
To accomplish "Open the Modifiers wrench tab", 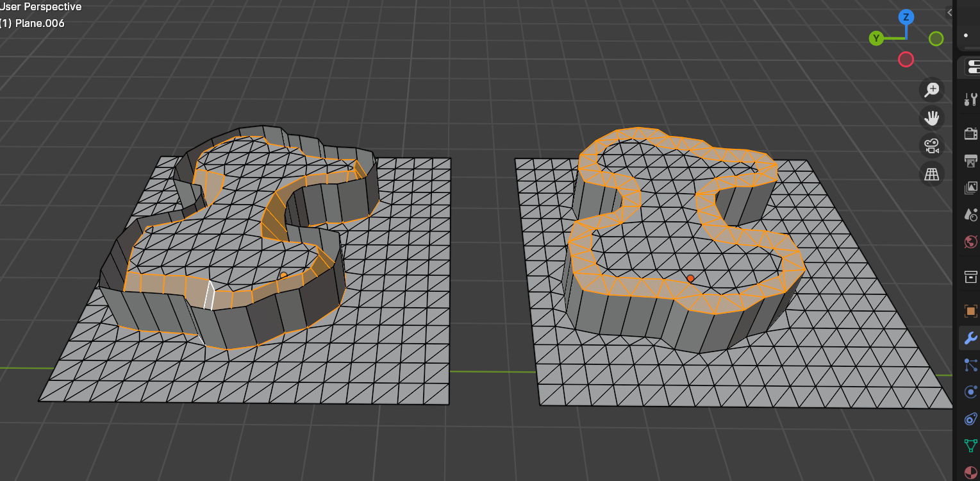I will pyautogui.click(x=970, y=338).
